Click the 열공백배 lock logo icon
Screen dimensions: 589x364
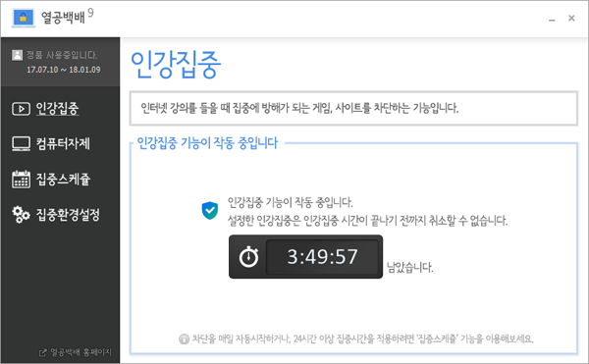(24, 18)
